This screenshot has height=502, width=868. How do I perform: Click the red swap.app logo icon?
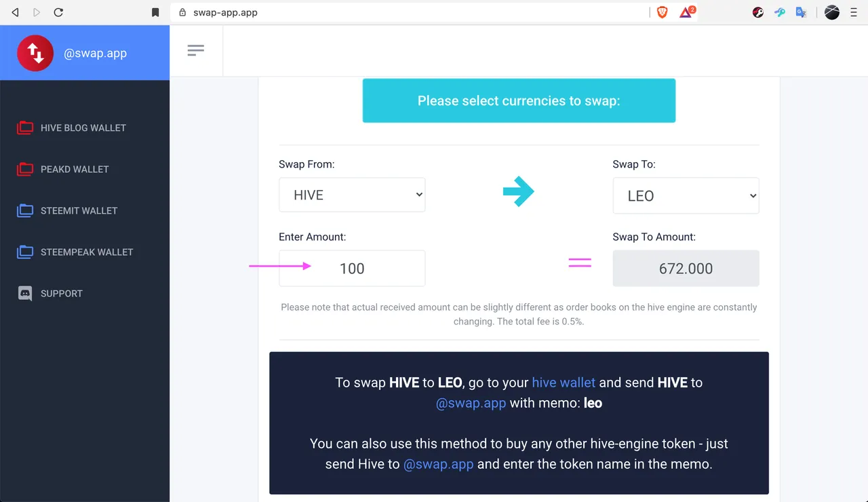[x=35, y=54]
